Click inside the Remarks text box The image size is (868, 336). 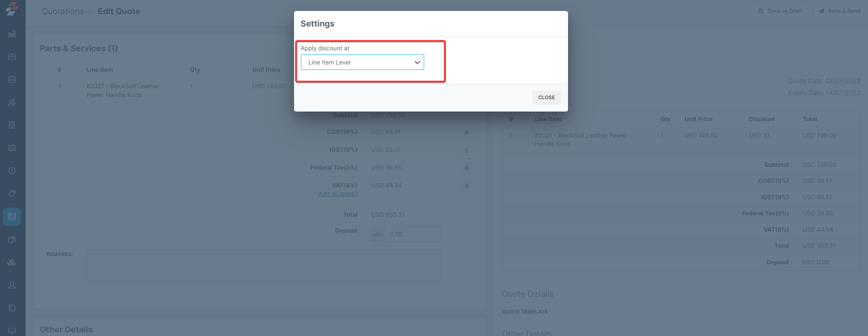click(x=263, y=265)
